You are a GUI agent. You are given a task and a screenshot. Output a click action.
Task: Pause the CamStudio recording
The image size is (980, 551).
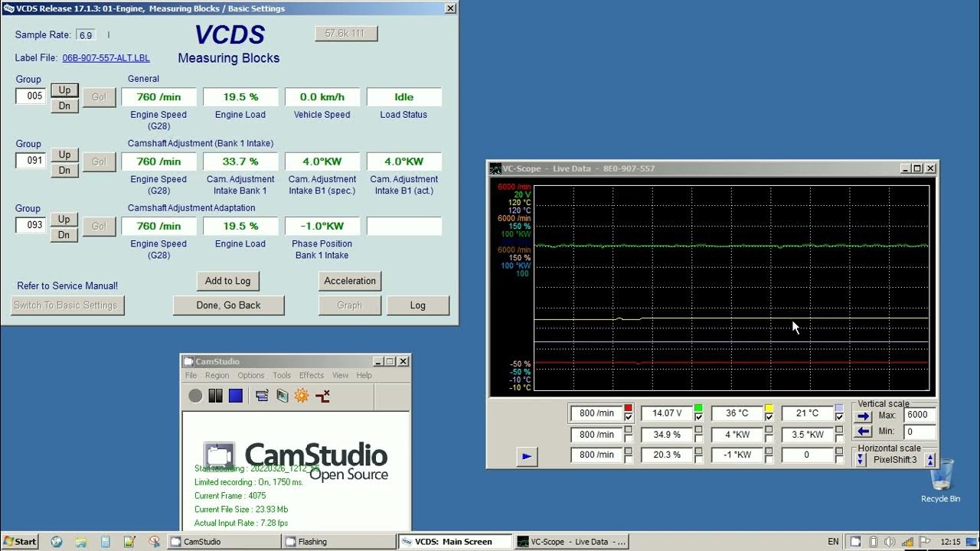pyautogui.click(x=215, y=396)
